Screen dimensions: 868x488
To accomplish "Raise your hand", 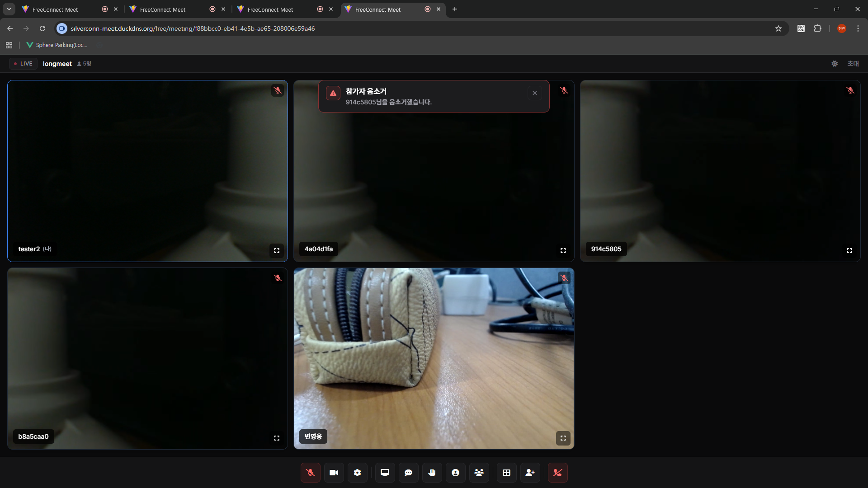I will (432, 473).
